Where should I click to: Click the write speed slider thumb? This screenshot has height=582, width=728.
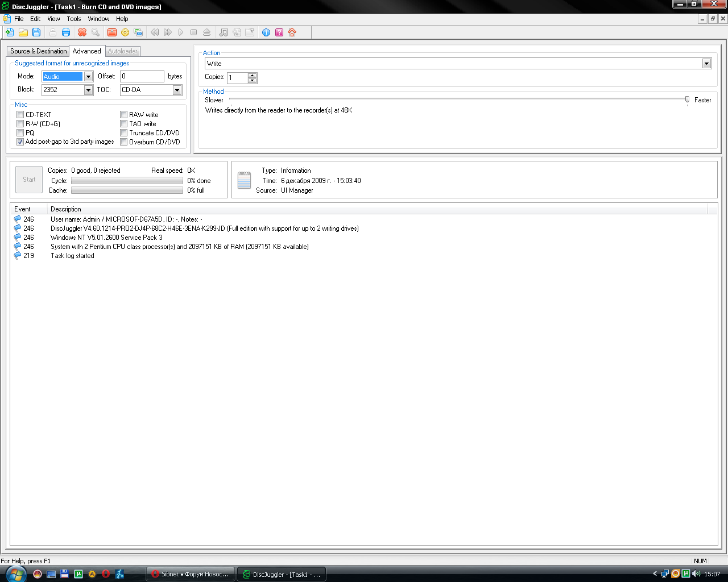[687, 100]
